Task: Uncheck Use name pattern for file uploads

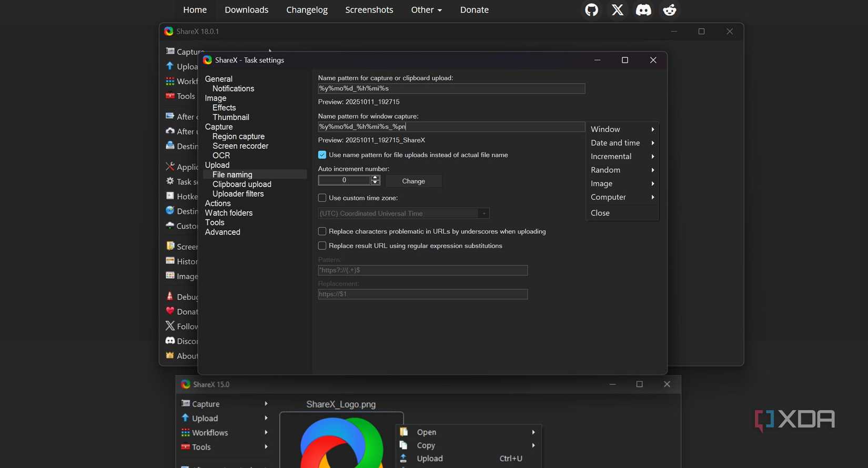Action: point(322,155)
